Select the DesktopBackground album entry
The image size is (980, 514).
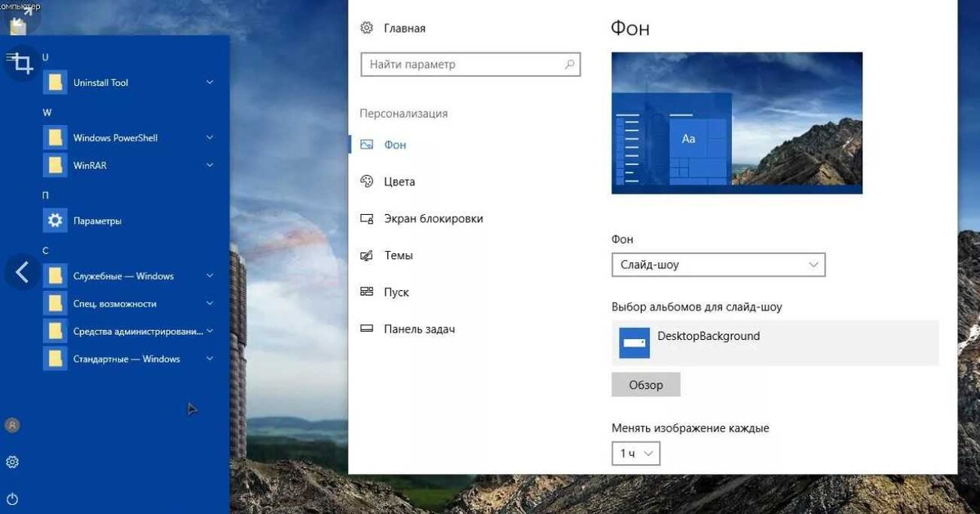[775, 342]
